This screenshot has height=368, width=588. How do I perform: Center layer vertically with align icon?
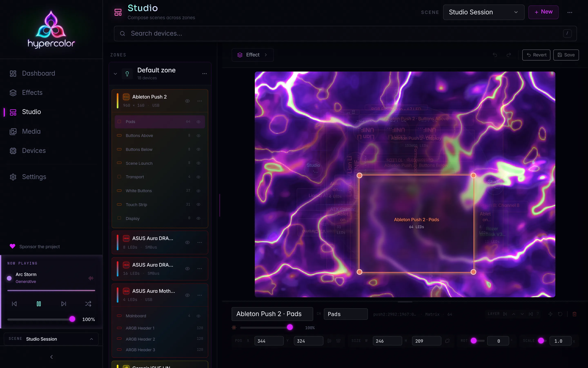coord(338,341)
